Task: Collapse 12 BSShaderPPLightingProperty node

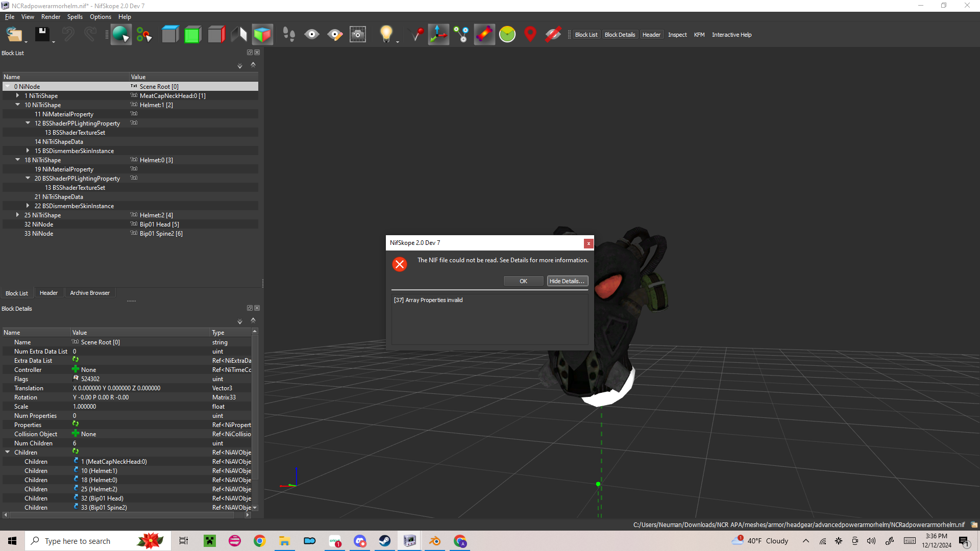Action: coord(28,123)
